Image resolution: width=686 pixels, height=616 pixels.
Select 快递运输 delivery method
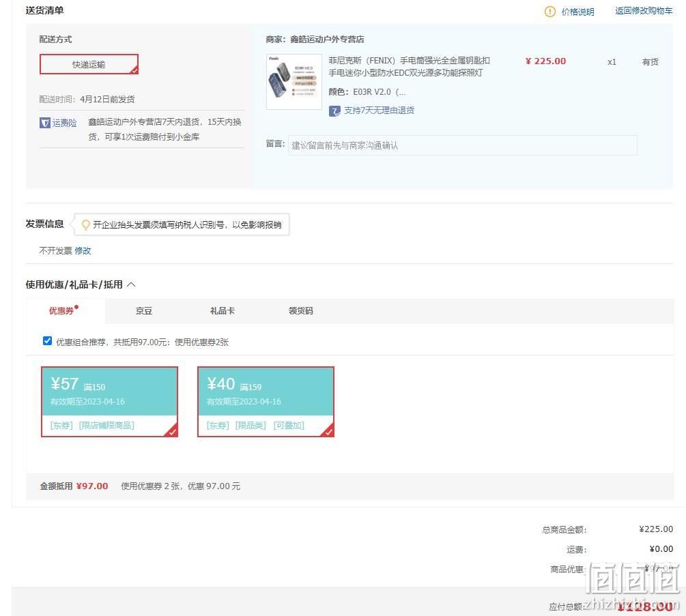[89, 64]
